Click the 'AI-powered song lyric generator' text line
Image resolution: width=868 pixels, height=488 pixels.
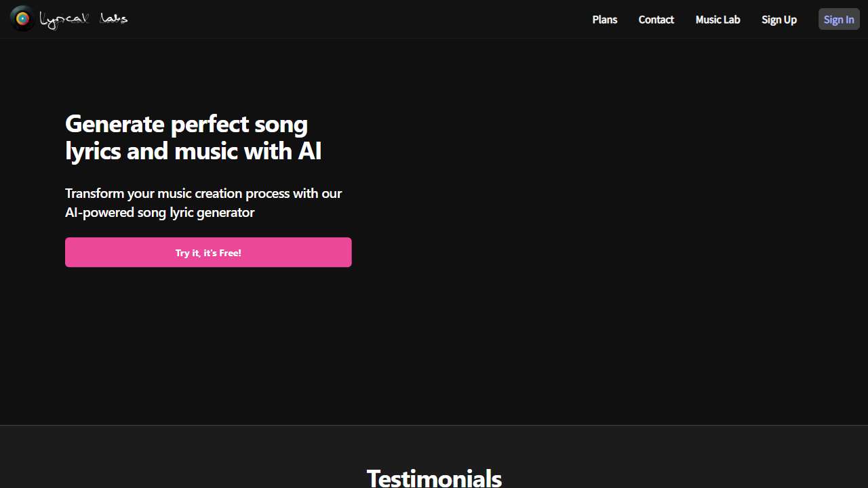pos(159,212)
